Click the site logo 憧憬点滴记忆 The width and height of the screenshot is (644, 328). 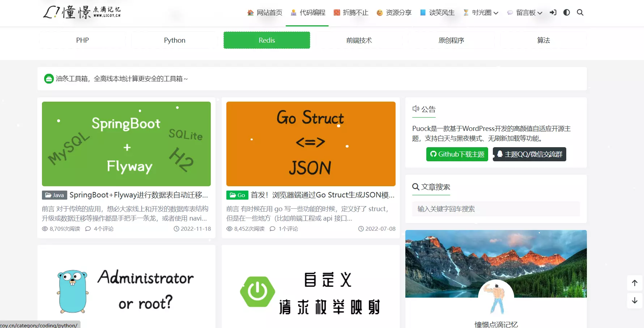pos(82,12)
